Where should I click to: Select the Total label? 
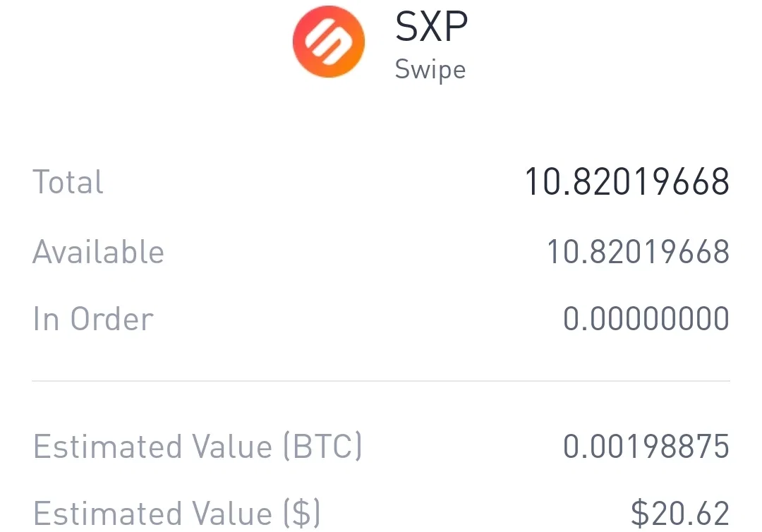68,182
